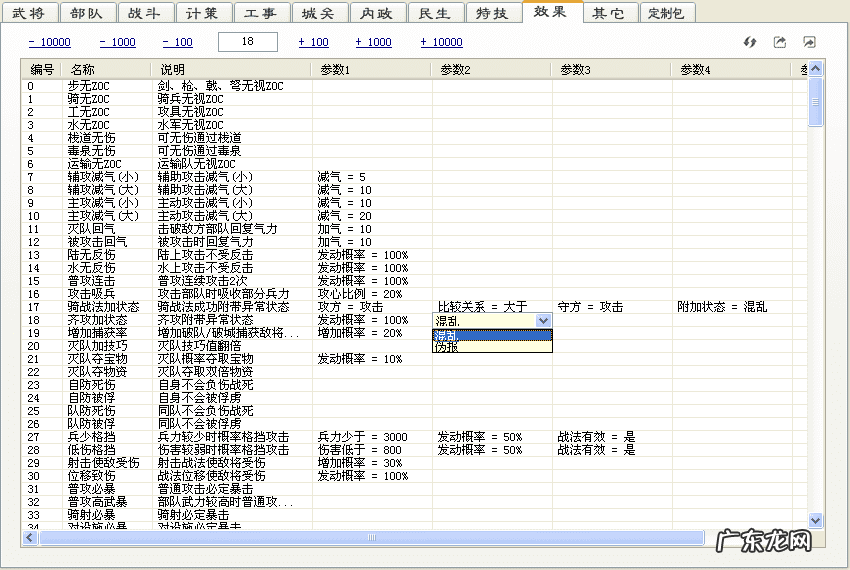The width and height of the screenshot is (850, 570).
Task: Select 伪报 from the dropdown list
Action: coord(446,347)
